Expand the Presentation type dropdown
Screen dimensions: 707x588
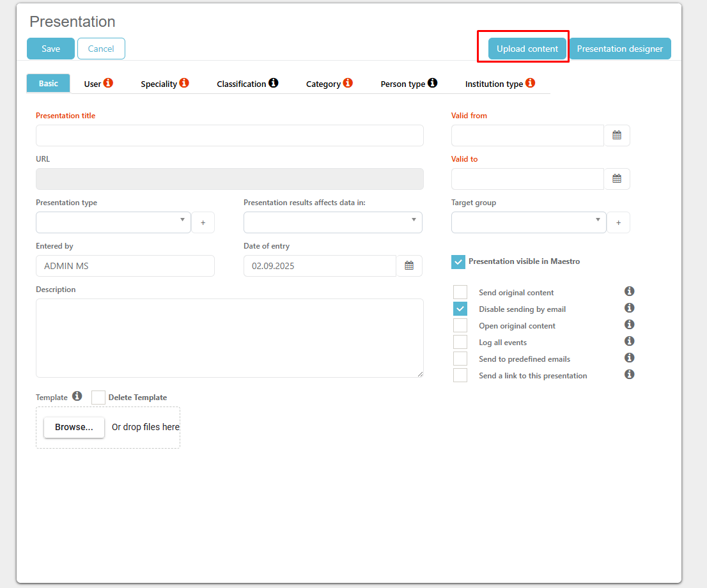click(113, 222)
